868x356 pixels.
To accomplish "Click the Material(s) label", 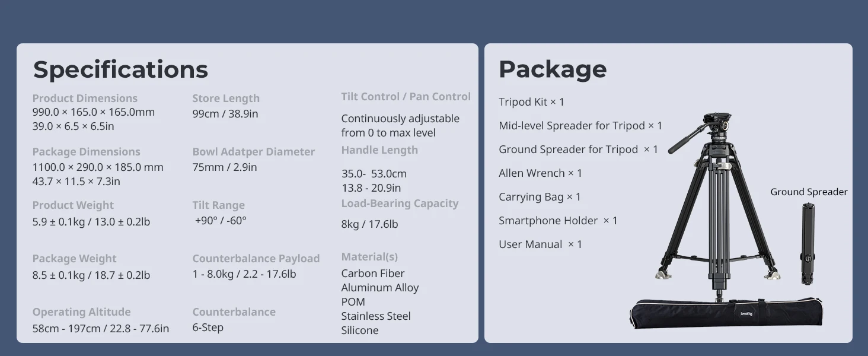I will tap(369, 257).
